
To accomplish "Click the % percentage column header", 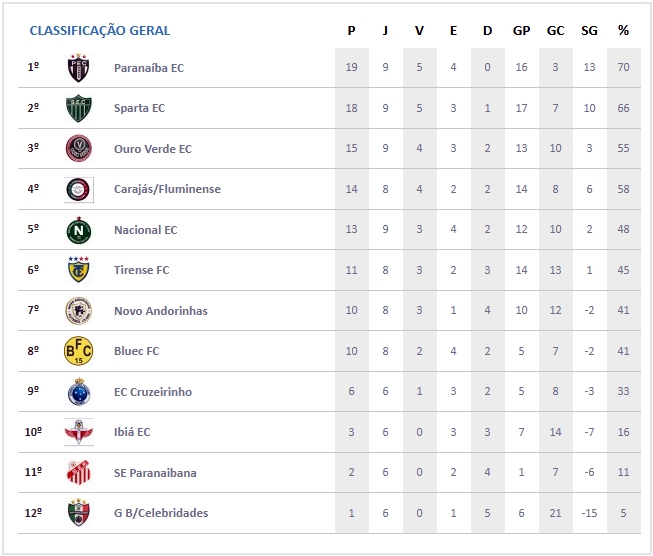I will click(623, 31).
